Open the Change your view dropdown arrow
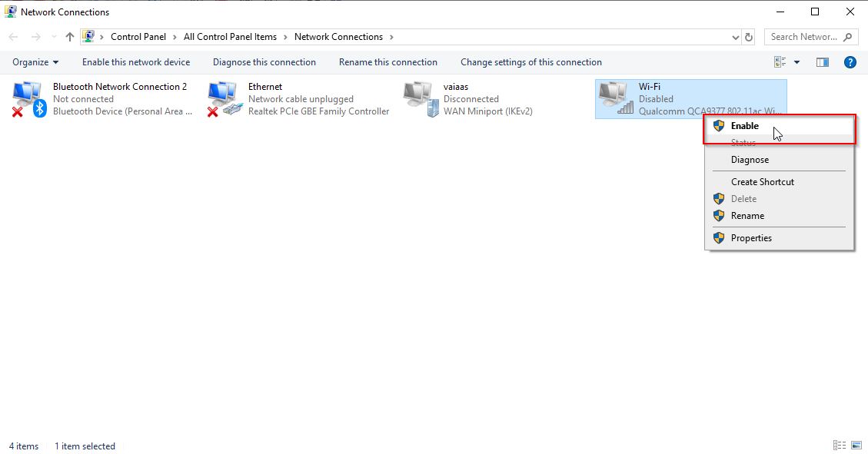868x454 pixels. tap(797, 62)
